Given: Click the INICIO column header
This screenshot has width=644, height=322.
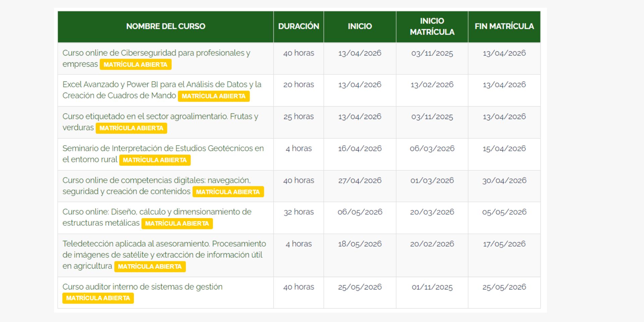Looking at the screenshot, I should pyautogui.click(x=360, y=26).
